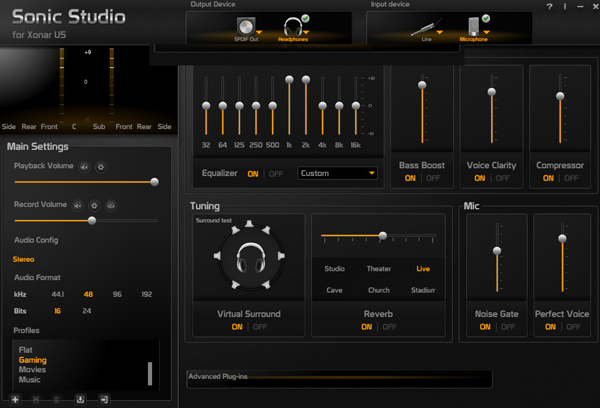Open playback volume settings gear icon
Viewport: 600px width, 408px height.
tap(101, 167)
